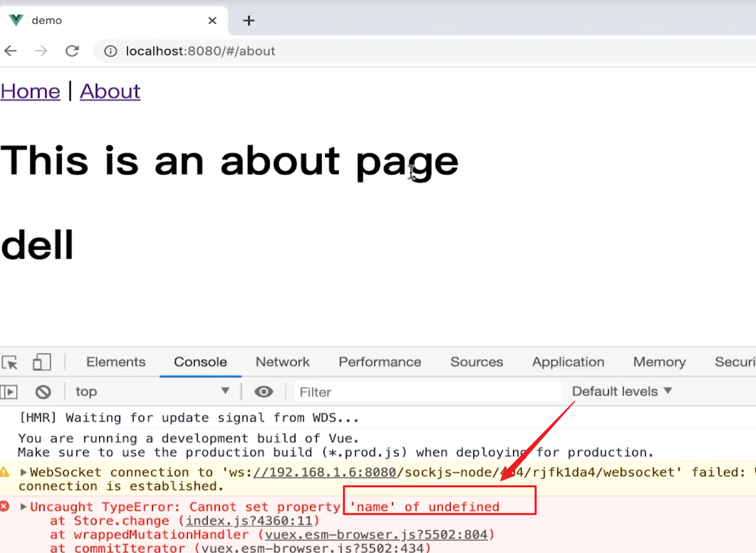Open the top JavaScript context dropdown
The height and width of the screenshot is (553, 756).
153,392
